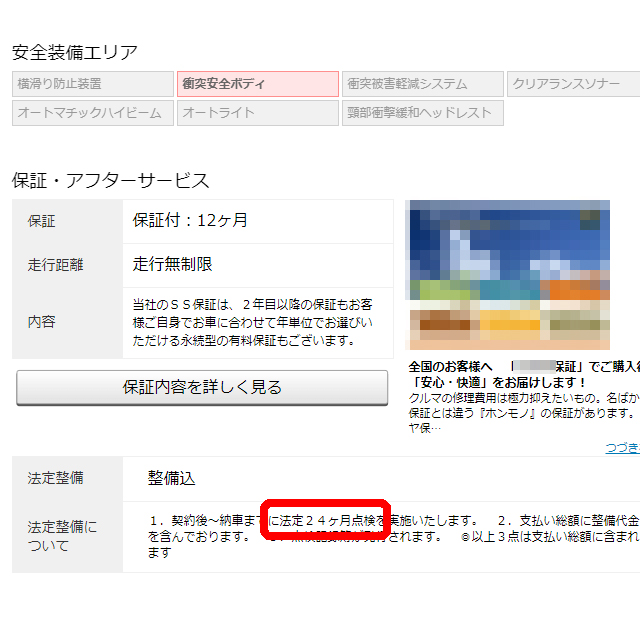The width and height of the screenshot is (640, 640).
Task: Click the 走行無制限 mileage value
Action: (x=172, y=264)
